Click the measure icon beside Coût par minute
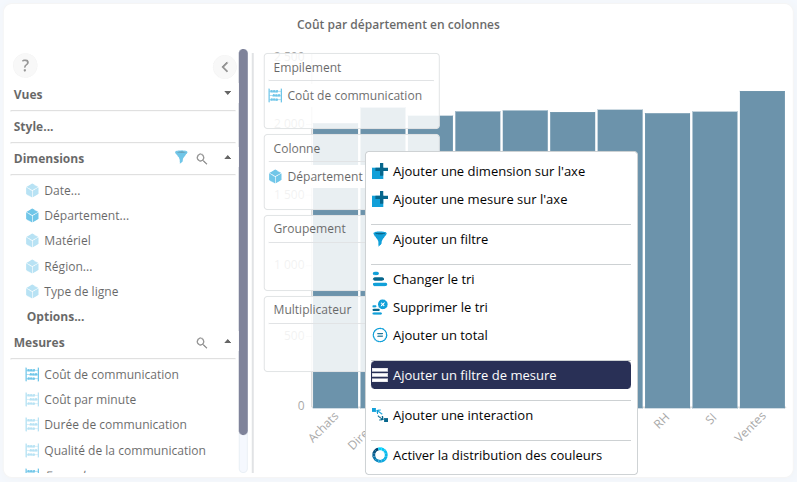797x482 pixels. 32,400
